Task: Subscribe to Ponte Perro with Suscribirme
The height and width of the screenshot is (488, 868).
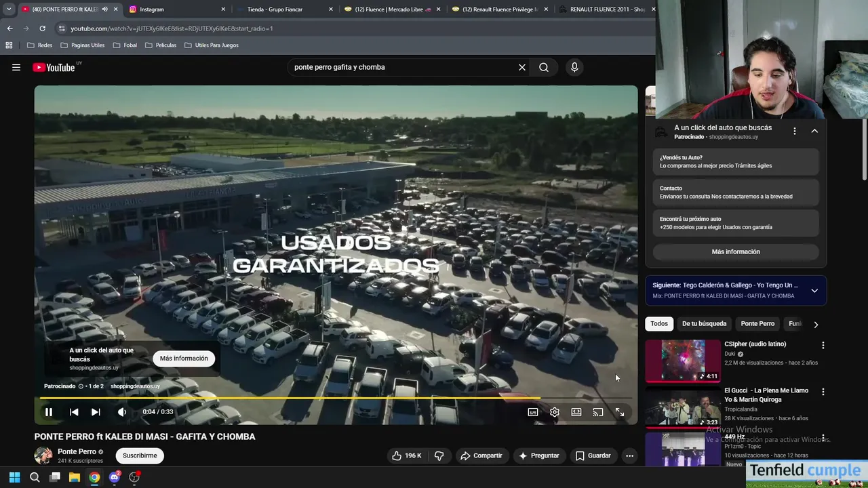Action: (x=140, y=455)
